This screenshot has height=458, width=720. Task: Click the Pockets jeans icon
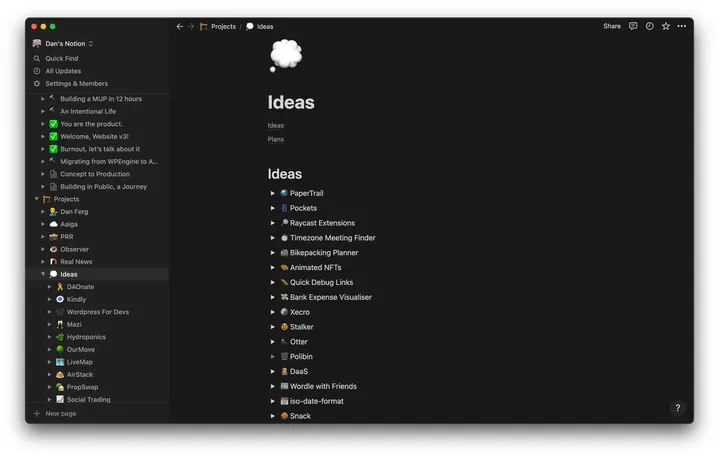coord(284,208)
